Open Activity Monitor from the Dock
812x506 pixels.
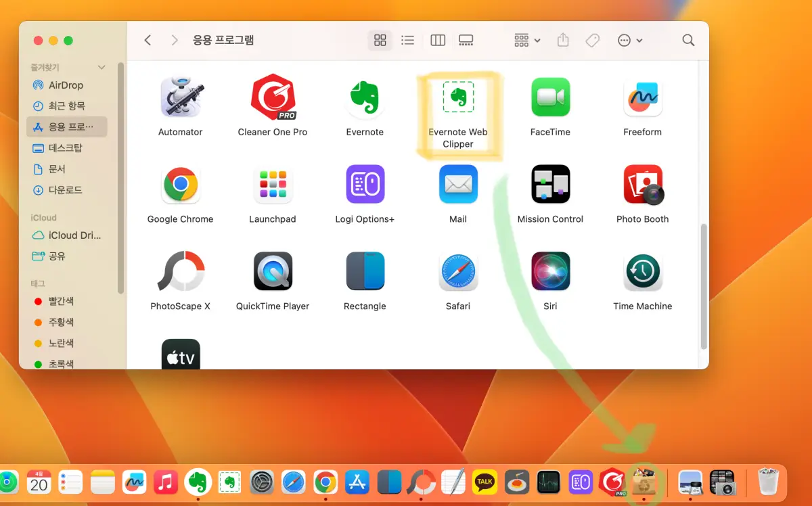pos(549,482)
